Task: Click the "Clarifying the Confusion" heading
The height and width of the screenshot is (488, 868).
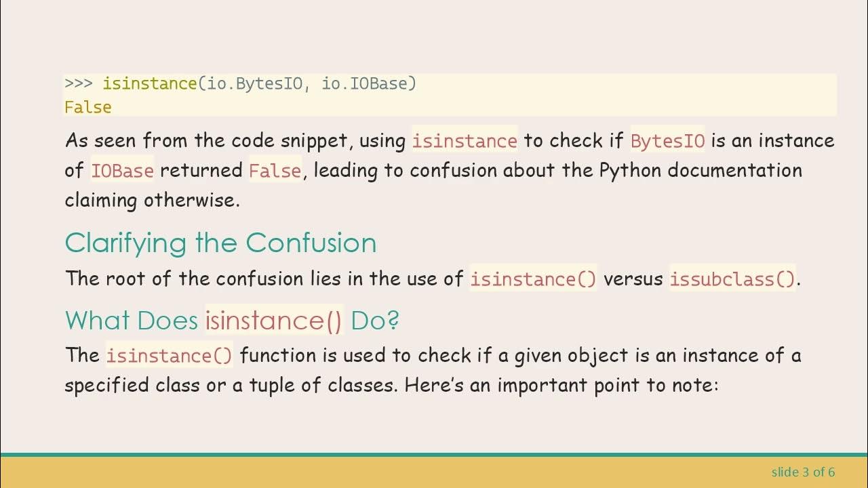Action: point(220,243)
